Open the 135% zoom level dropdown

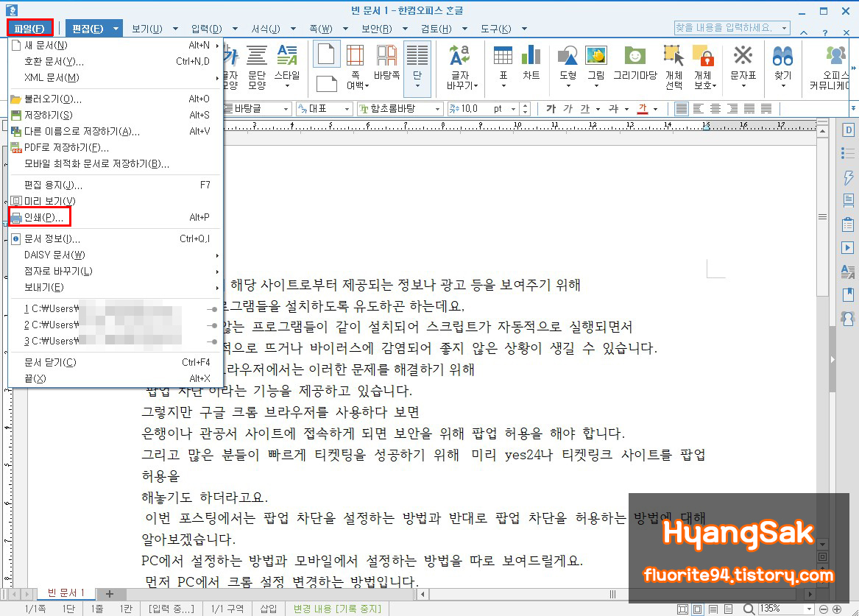tap(809, 609)
